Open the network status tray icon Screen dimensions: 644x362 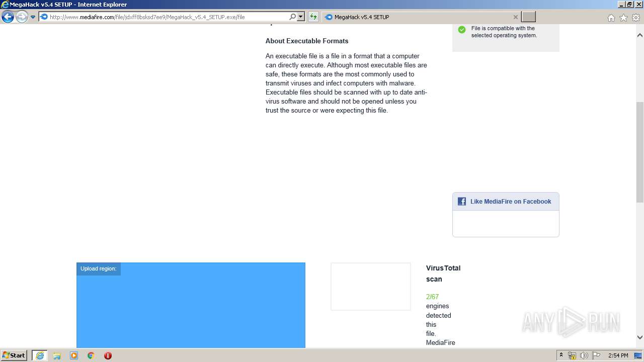coord(572,355)
